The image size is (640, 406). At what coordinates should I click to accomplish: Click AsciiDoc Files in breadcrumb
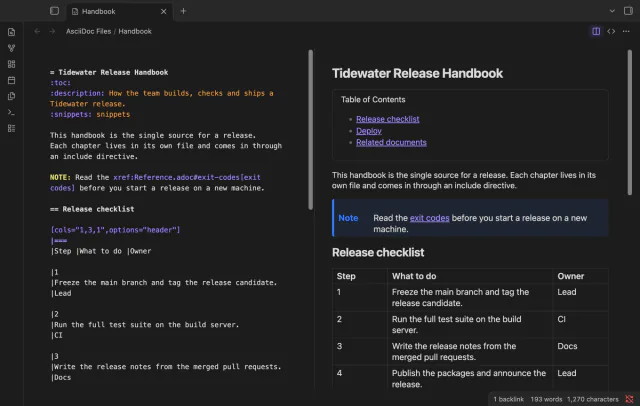click(88, 31)
